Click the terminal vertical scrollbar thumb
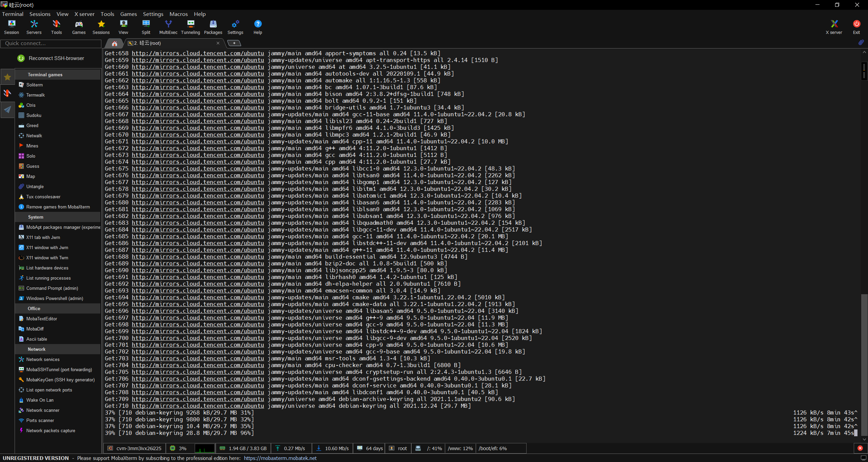868x462 pixels. tap(864, 364)
